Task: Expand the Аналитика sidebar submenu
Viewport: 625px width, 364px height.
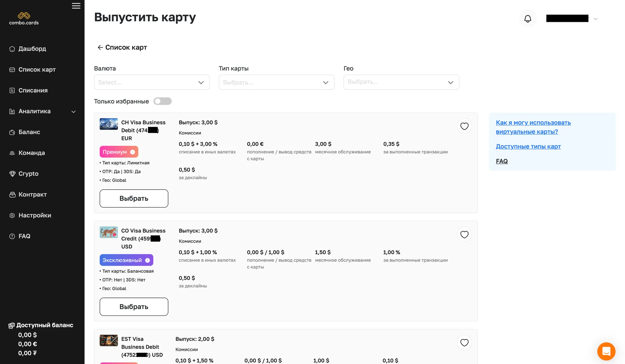Action: click(74, 112)
